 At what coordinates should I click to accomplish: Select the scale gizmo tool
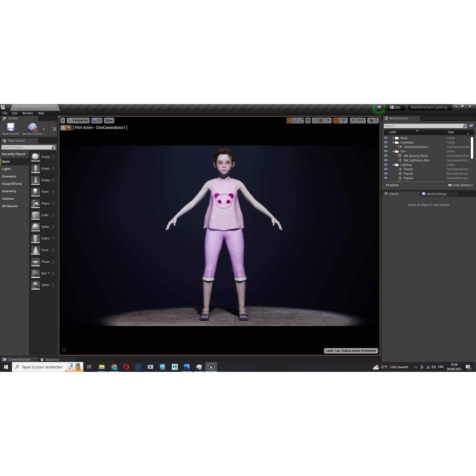[x=301, y=120]
